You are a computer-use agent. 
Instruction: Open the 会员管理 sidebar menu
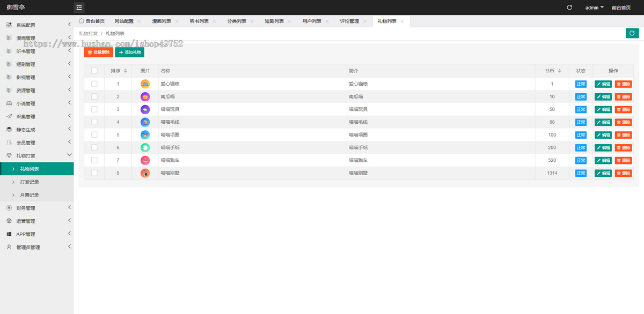click(x=36, y=143)
